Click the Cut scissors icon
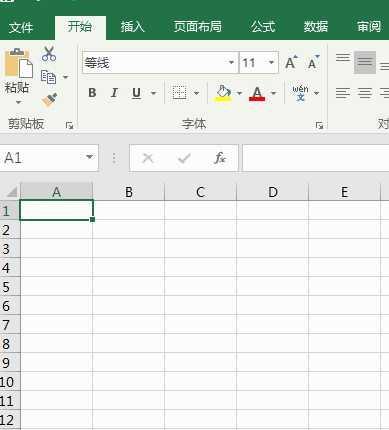The height and width of the screenshot is (430, 389). coord(49,54)
